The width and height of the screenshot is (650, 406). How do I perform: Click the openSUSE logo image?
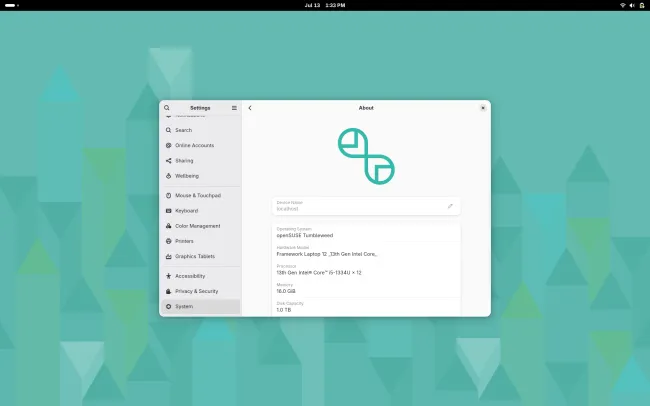point(366,156)
